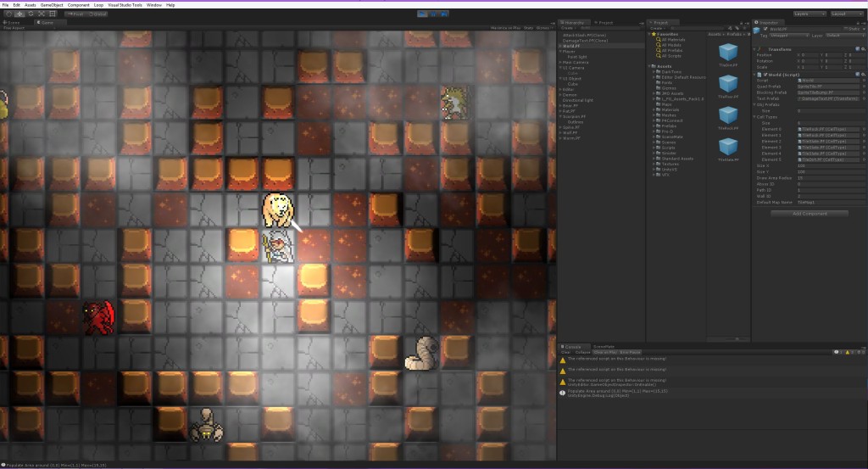Select the Scripts folder in Assets
This screenshot has height=469, width=868.
[666, 148]
